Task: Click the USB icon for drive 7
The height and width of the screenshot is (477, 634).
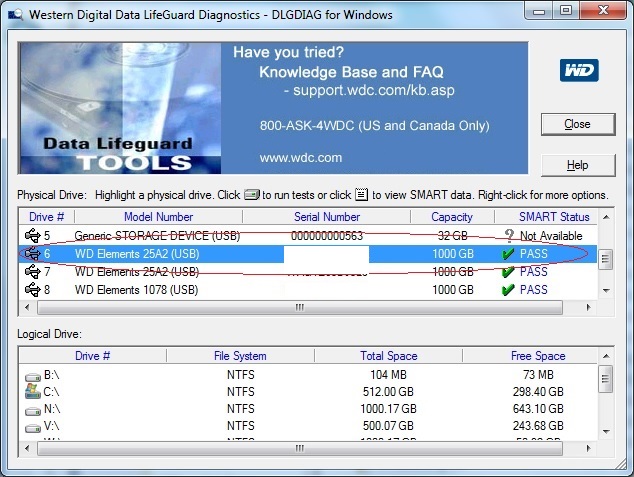Action: coord(33,271)
